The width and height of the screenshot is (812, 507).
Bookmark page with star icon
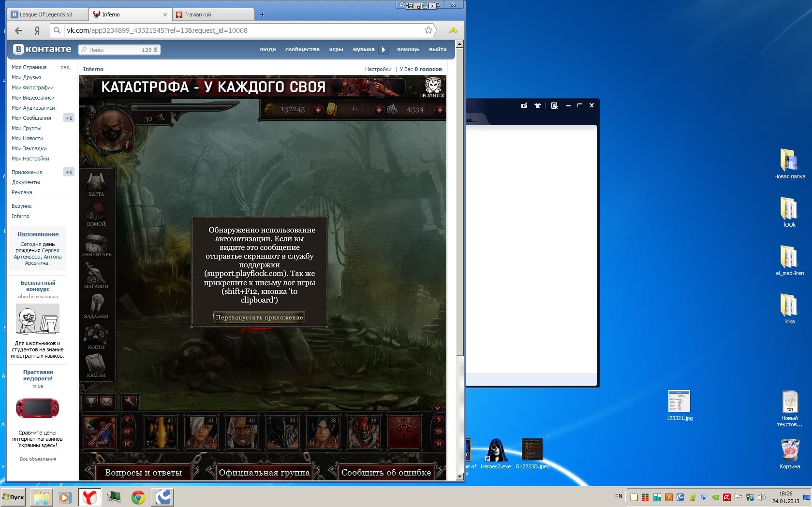[428, 30]
